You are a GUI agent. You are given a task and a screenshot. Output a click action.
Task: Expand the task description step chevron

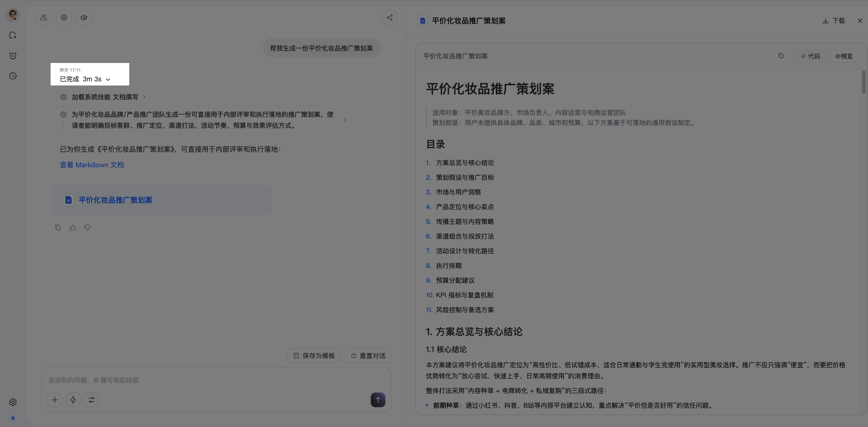(345, 120)
